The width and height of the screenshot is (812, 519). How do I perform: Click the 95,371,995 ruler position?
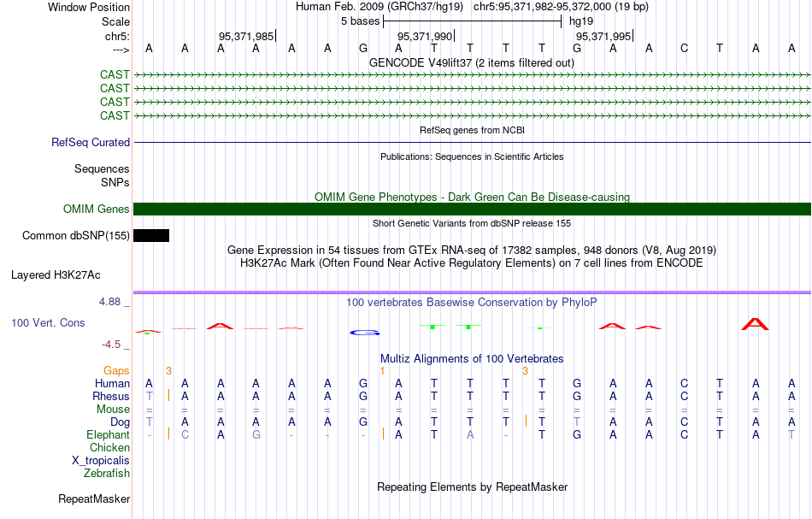(603, 36)
